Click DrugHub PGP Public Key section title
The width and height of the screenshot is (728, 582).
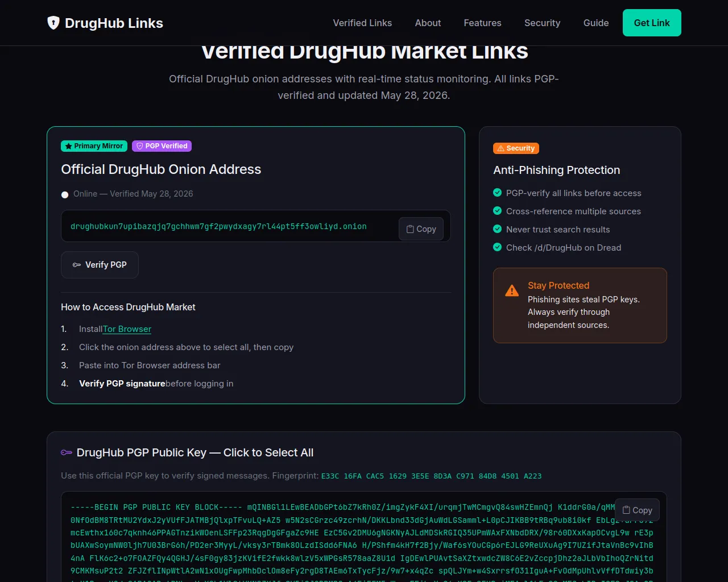coord(195,452)
